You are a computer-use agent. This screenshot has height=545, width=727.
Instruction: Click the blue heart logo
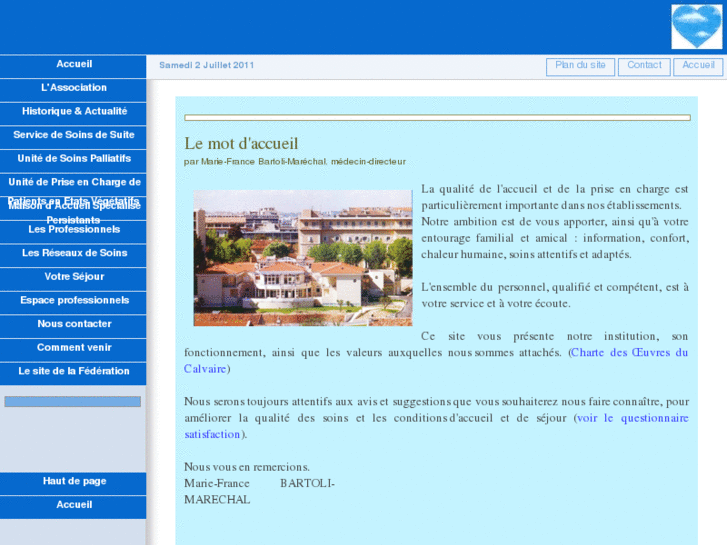click(x=696, y=26)
